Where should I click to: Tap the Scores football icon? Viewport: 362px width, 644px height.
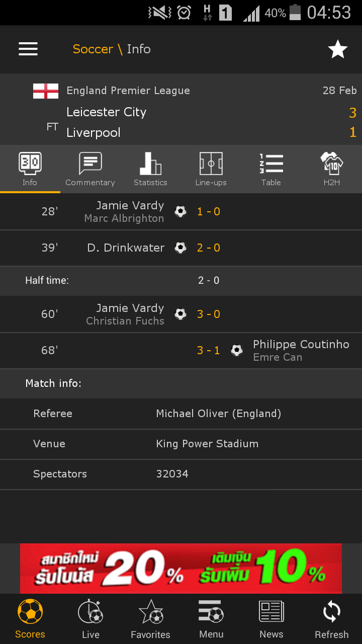pos(30,612)
